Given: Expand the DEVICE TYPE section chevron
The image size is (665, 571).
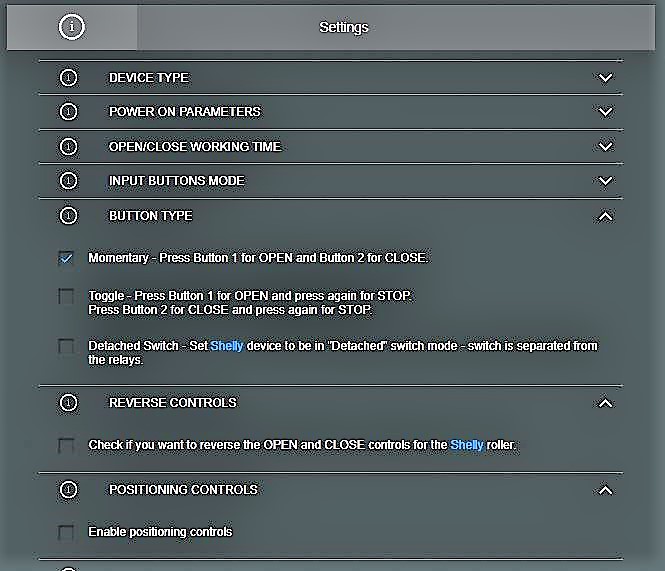Looking at the screenshot, I should [x=604, y=78].
